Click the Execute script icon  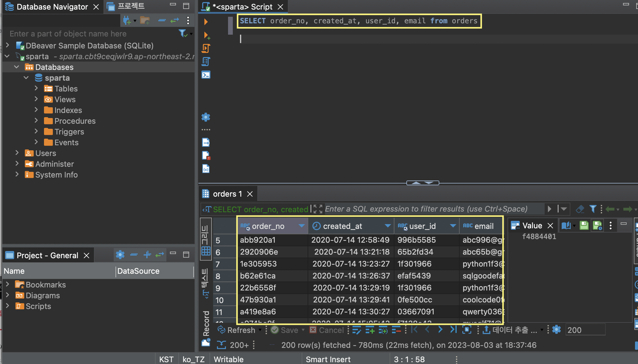click(x=206, y=48)
